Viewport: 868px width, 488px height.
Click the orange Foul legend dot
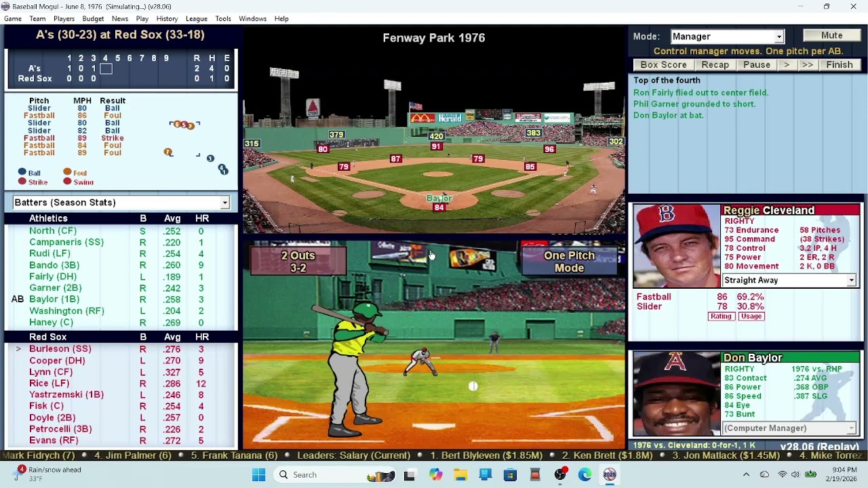tap(67, 172)
